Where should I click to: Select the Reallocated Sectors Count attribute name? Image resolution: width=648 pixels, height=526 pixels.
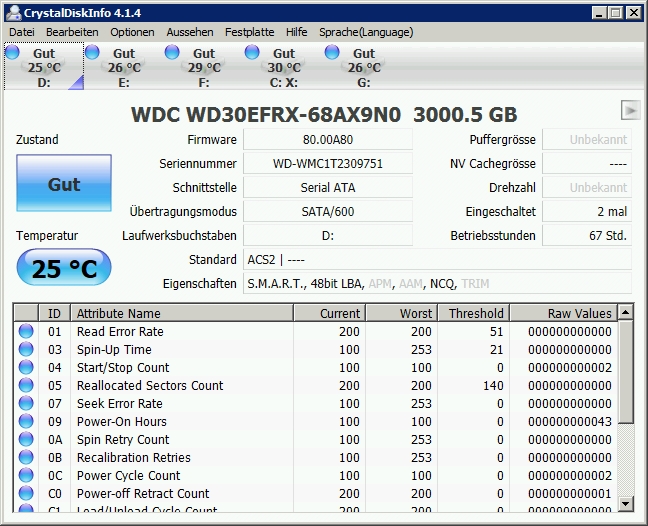tap(150, 386)
